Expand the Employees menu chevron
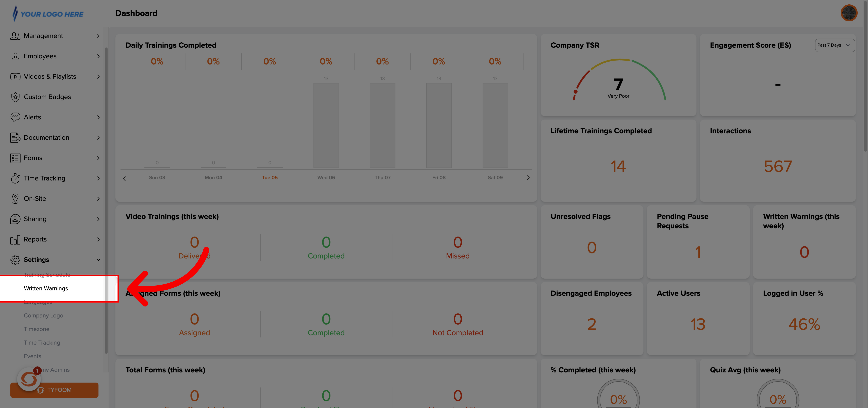This screenshot has height=408, width=868. (97, 56)
